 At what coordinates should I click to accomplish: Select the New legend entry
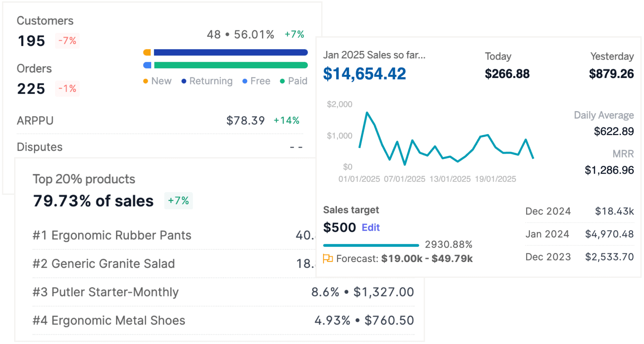point(157,81)
